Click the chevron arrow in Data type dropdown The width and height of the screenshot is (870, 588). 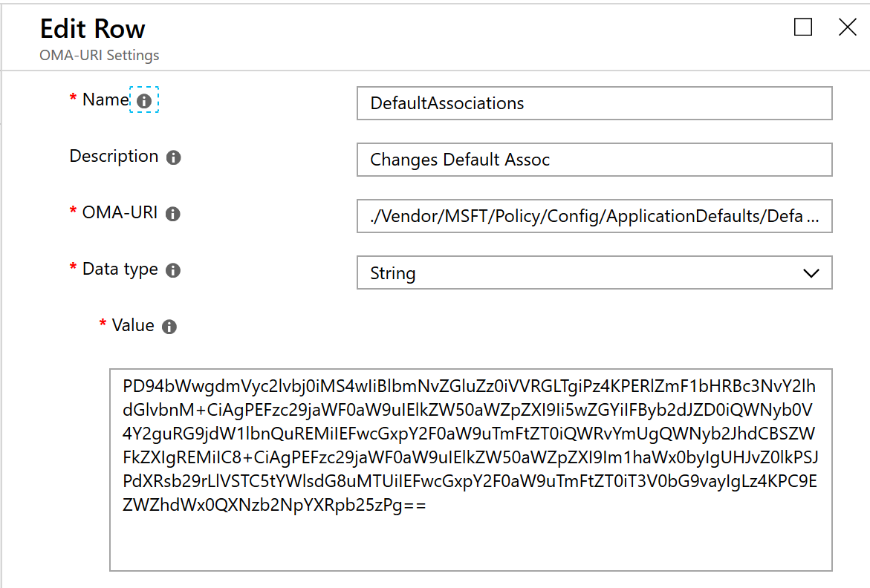pos(811,272)
